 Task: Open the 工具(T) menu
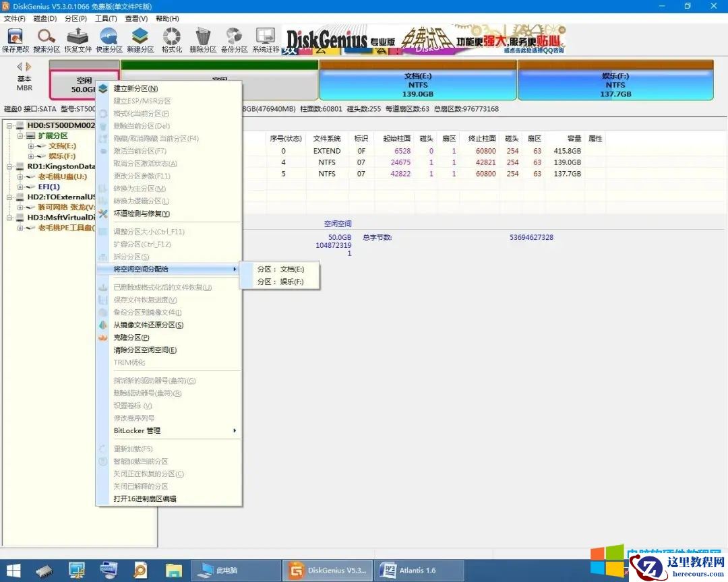[x=106, y=19]
